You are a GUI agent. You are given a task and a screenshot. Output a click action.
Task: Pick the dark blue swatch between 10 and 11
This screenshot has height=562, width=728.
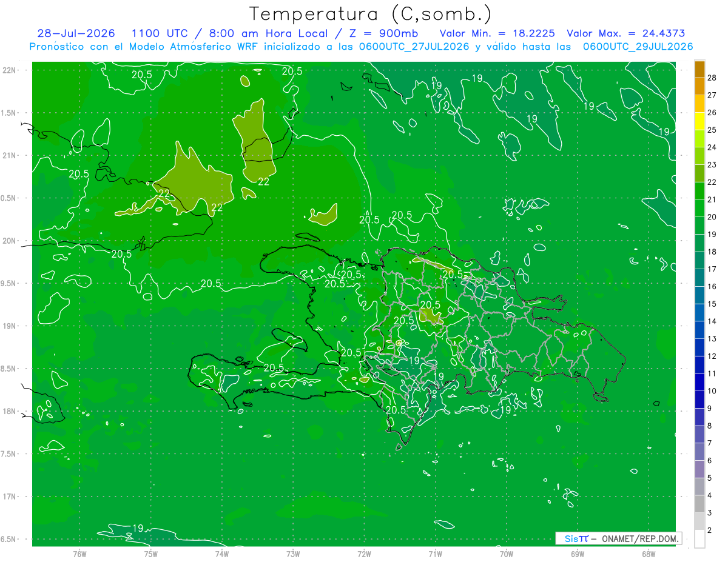pos(699,383)
